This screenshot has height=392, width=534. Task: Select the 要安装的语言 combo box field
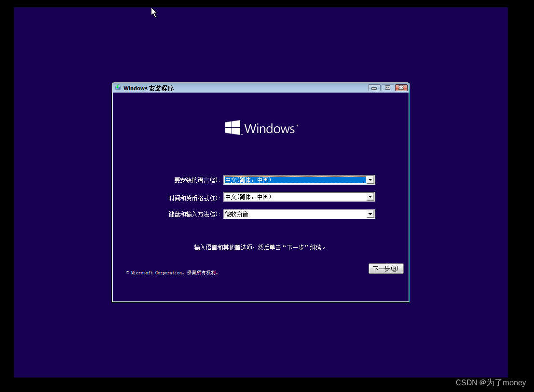coord(299,180)
